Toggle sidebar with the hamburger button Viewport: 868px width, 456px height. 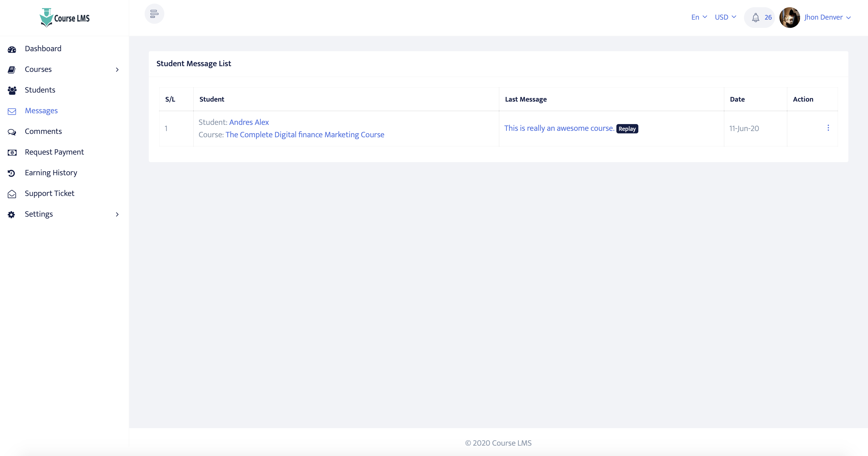click(x=154, y=14)
